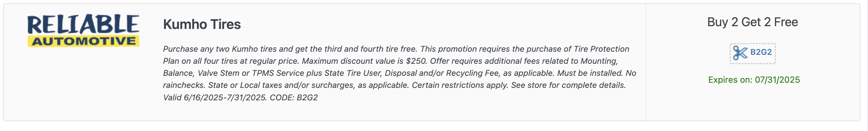
Task: Click the Buy 2 Get 2 Free heading
Action: pyautogui.click(x=752, y=22)
